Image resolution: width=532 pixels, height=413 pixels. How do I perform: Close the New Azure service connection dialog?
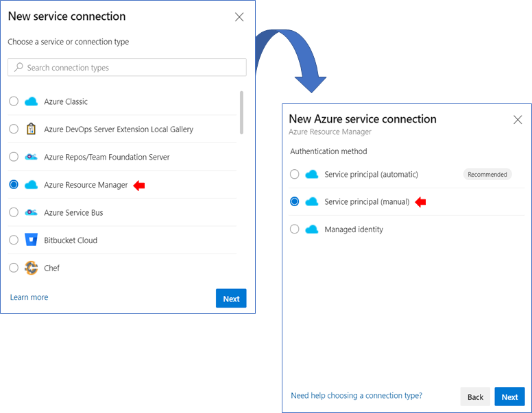click(x=518, y=120)
